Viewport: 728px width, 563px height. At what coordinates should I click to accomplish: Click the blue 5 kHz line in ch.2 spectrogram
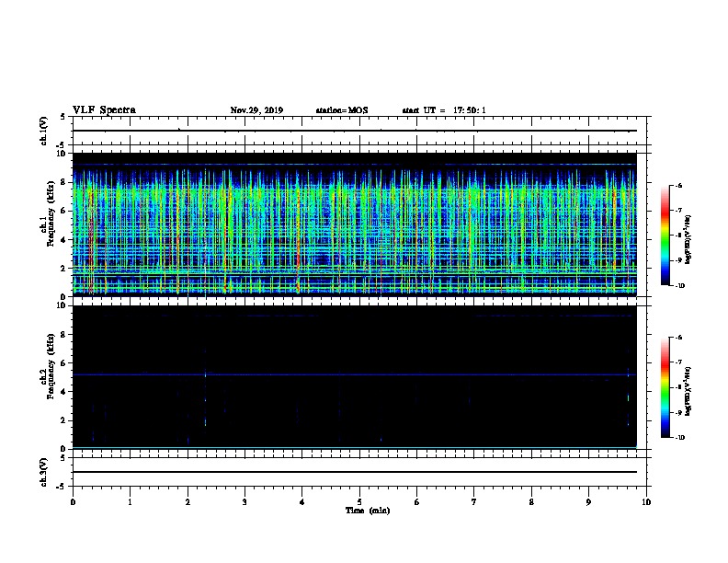[355, 374]
